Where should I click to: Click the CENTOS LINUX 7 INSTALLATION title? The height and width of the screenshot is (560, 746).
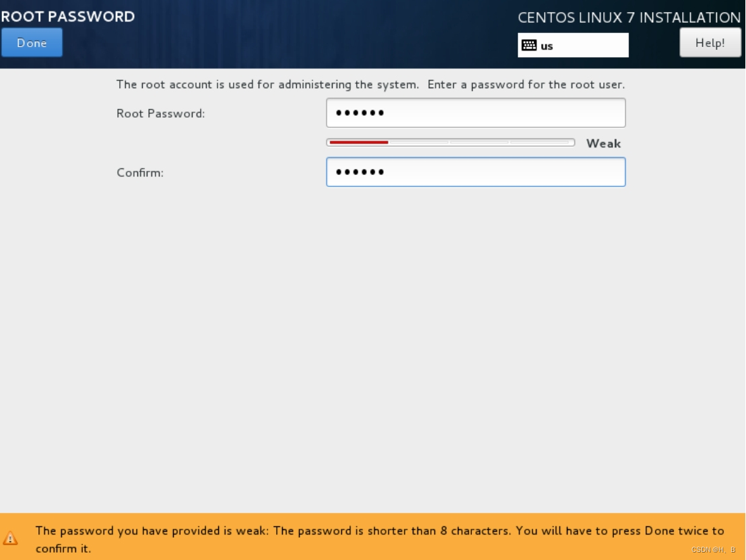(629, 17)
